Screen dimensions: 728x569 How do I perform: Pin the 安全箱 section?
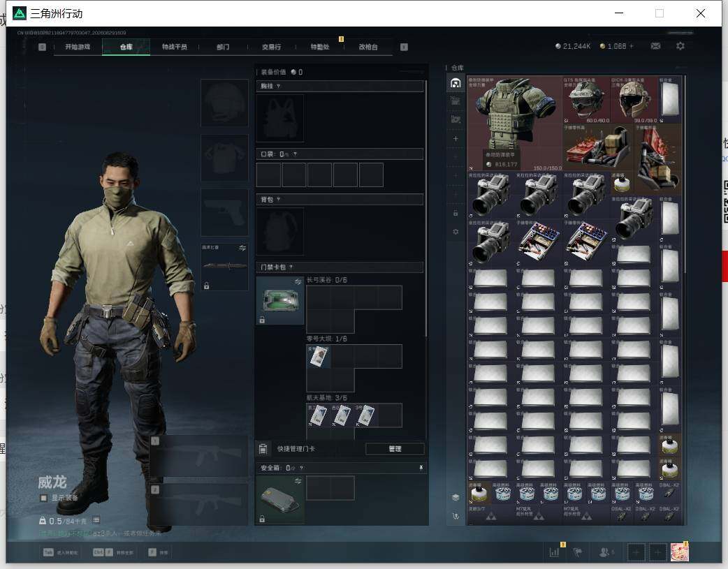(x=421, y=468)
